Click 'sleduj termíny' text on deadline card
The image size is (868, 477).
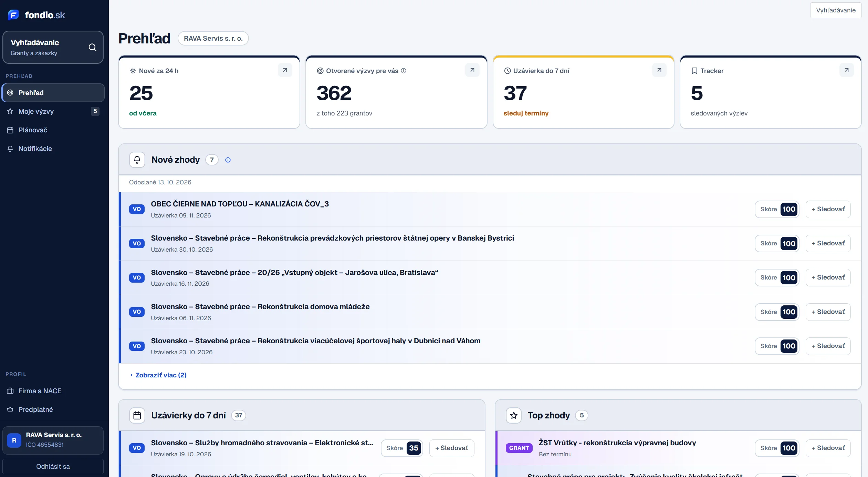point(526,113)
